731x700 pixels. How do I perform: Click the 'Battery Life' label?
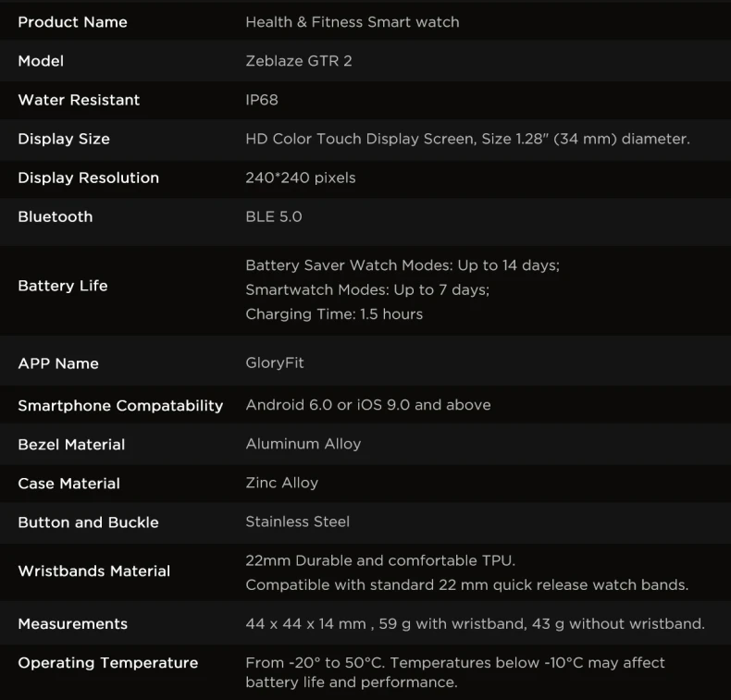63,286
